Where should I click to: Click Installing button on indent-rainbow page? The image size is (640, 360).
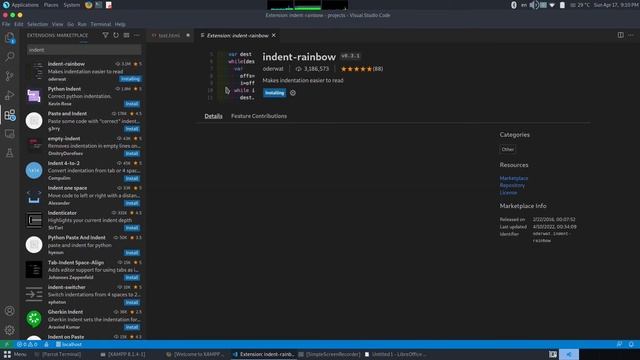point(274,93)
